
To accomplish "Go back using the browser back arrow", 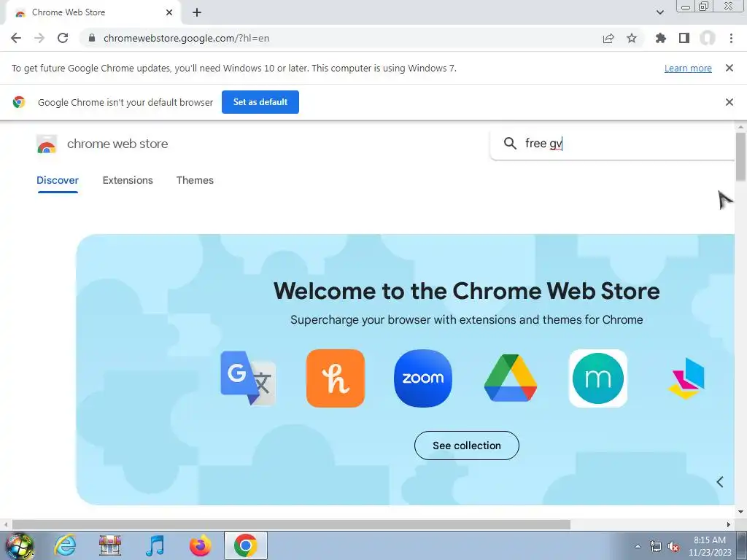I will pos(16,38).
